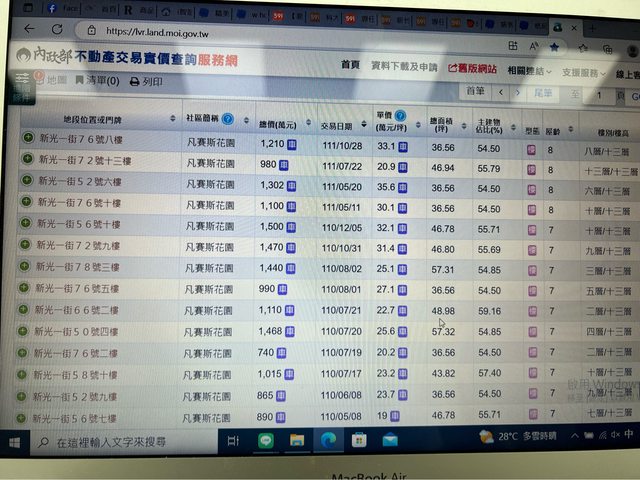Click the help icon next to 單價 header
640x480 pixels.
(400, 116)
